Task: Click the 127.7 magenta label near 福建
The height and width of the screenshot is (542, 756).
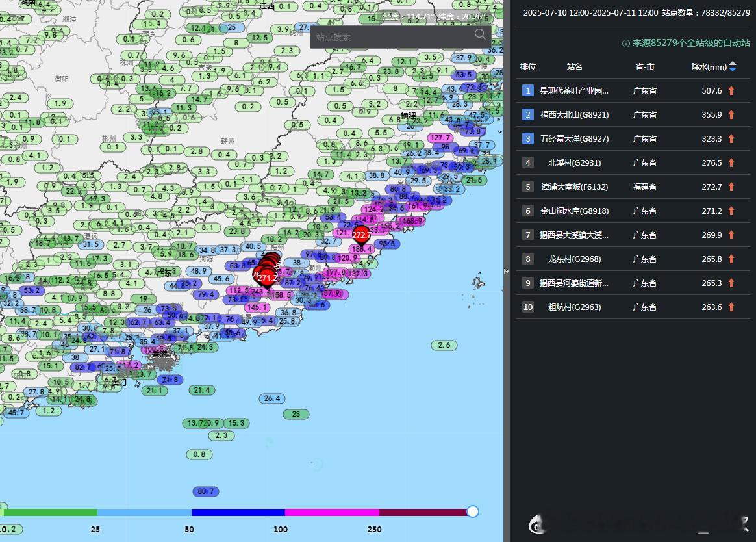Action: (x=440, y=138)
